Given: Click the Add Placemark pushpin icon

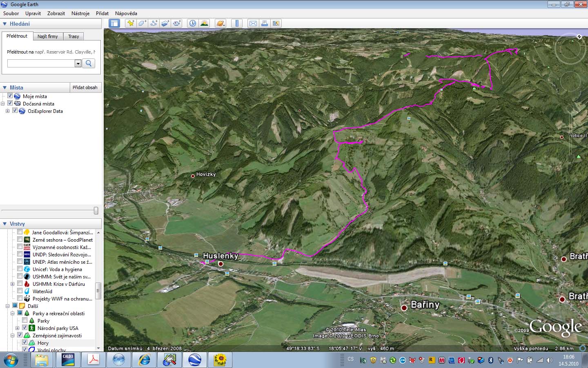Looking at the screenshot, I should [131, 23].
